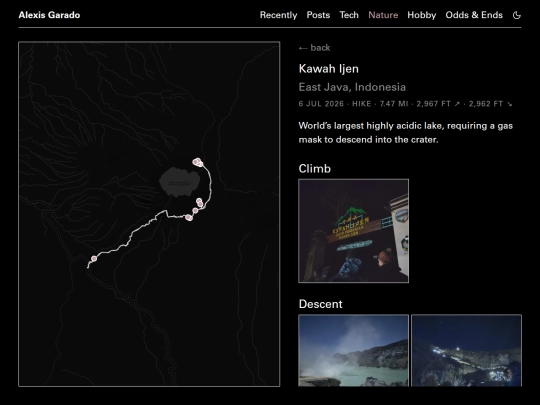Go back using the back link
Image resolution: width=540 pixels, height=405 pixels.
(x=314, y=48)
